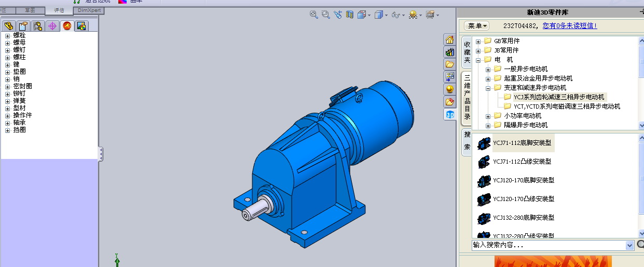Open the 搜索 vertical tab
This screenshot has width=644, height=267.
point(467,141)
